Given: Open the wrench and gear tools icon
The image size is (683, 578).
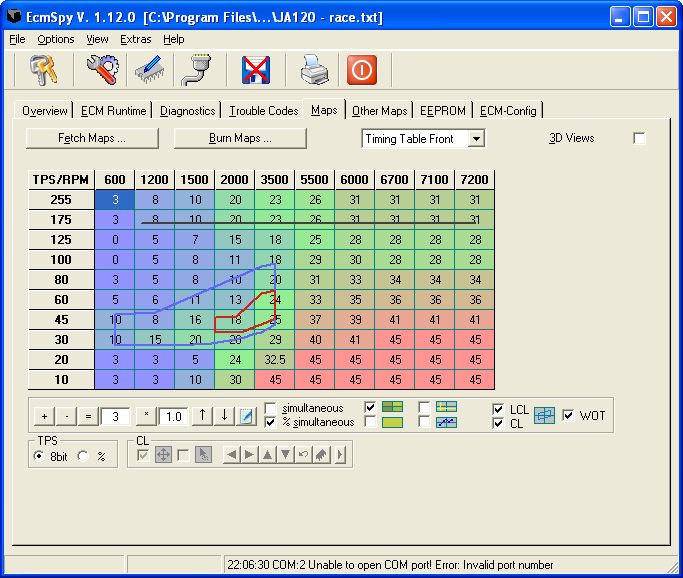Looking at the screenshot, I should click(x=101, y=69).
